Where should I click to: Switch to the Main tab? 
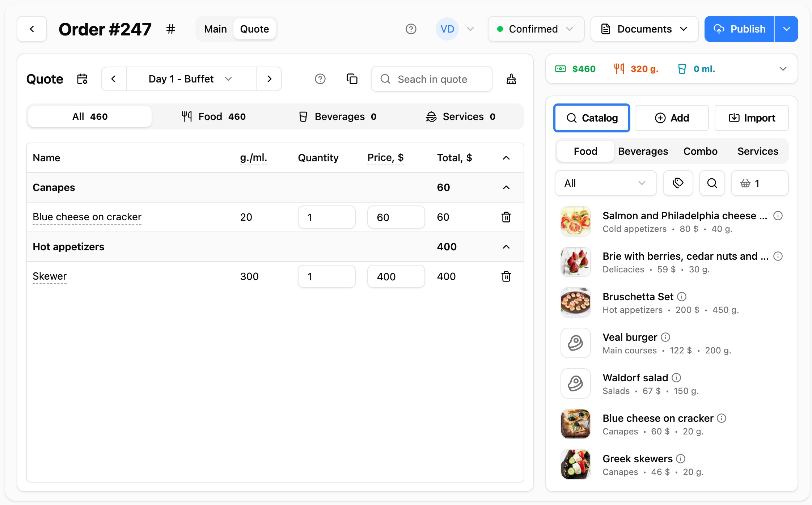click(215, 29)
